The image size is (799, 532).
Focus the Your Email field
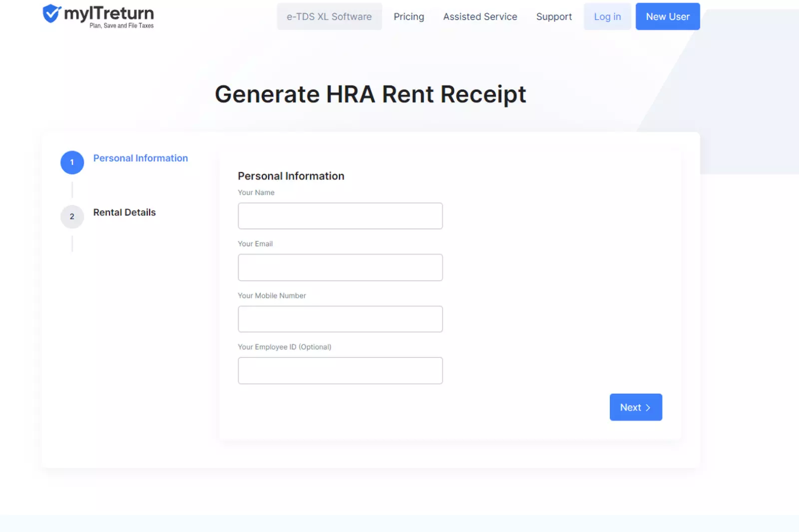point(340,267)
